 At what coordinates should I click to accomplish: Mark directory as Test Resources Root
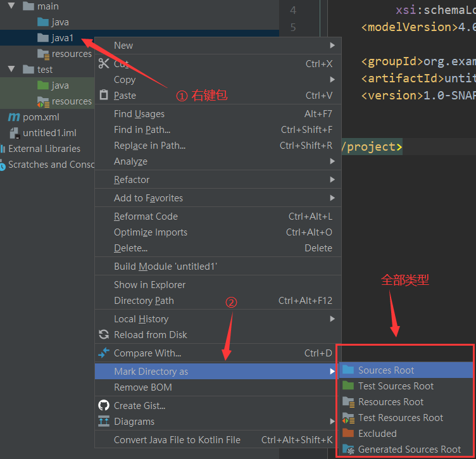click(406, 417)
